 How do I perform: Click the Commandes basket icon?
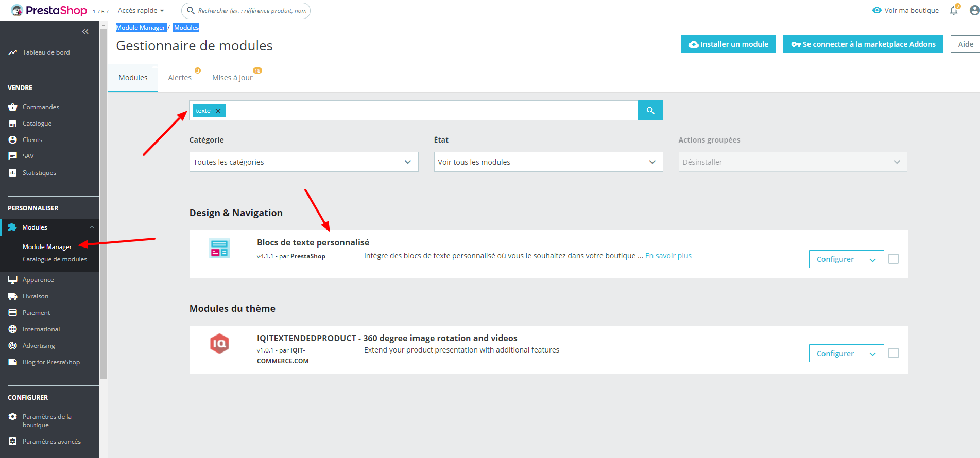(x=13, y=107)
